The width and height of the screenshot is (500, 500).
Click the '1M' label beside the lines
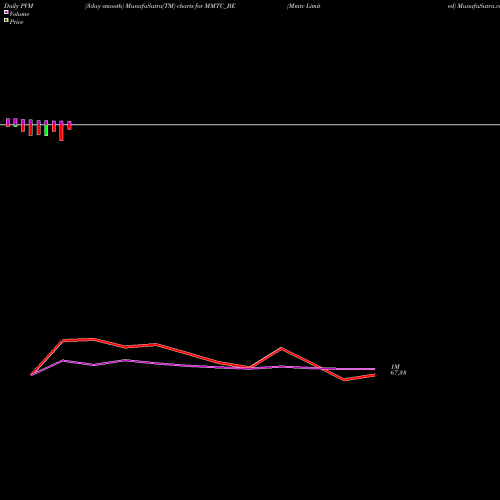395,367
